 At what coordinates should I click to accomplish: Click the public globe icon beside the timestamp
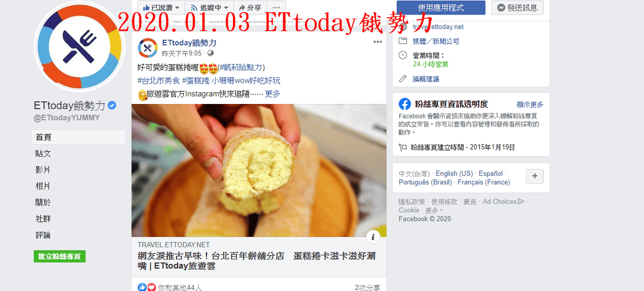[x=210, y=54]
